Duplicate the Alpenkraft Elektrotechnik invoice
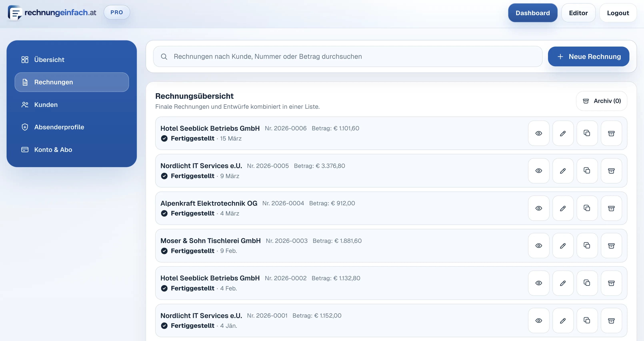Image resolution: width=644 pixels, height=341 pixels. click(x=587, y=208)
